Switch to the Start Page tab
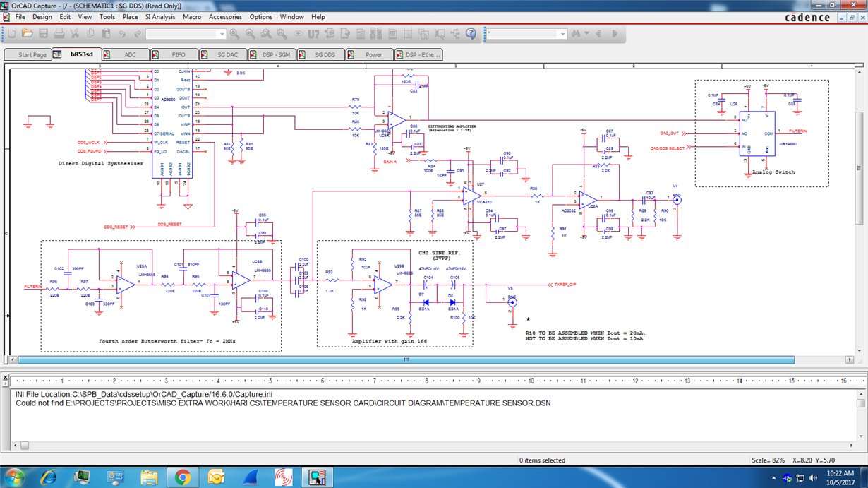Screen dimensions: 868x488 click(28, 54)
